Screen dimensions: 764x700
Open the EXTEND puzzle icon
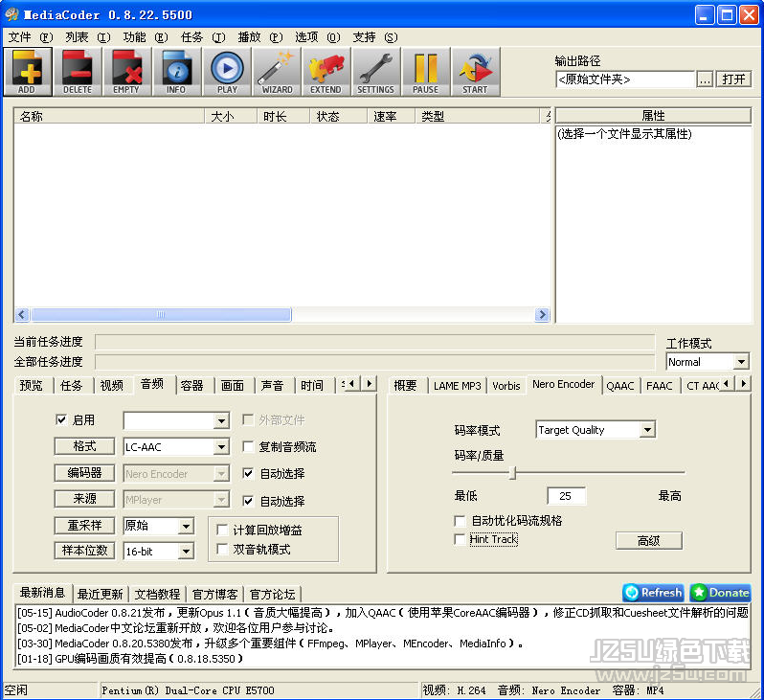(x=326, y=72)
